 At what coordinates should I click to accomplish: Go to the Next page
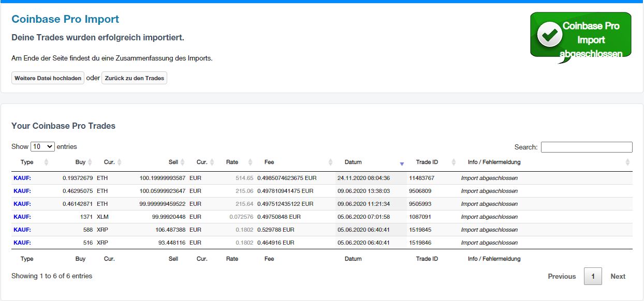click(618, 276)
